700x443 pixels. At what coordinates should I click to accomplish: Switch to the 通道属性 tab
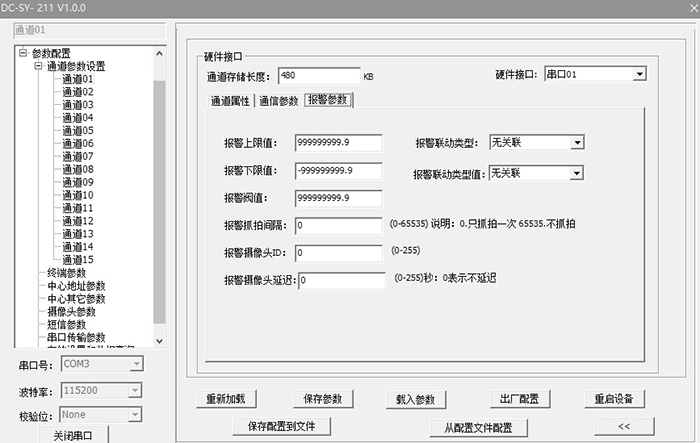pos(230,100)
